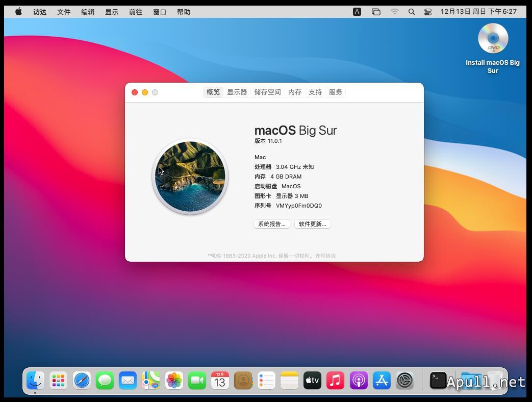Click processor value 3.04 GHz 未知
The image size is (532, 402).
[x=295, y=167]
